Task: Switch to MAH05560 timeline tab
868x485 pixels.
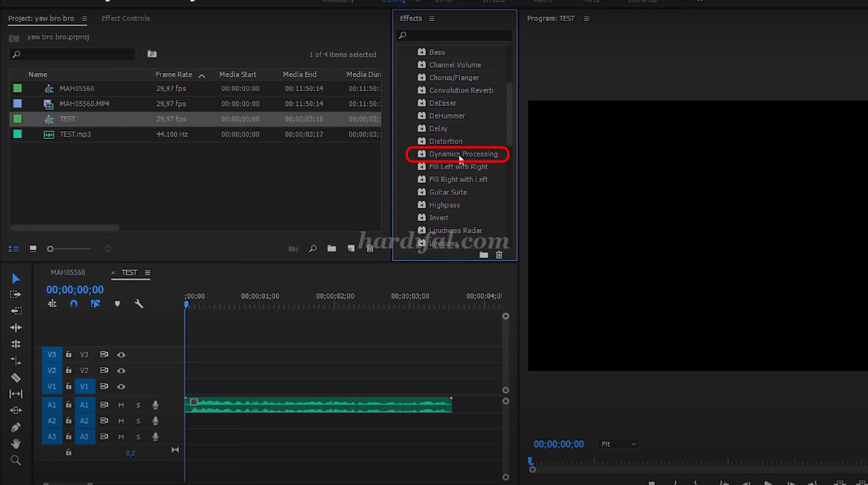Action: [68, 272]
